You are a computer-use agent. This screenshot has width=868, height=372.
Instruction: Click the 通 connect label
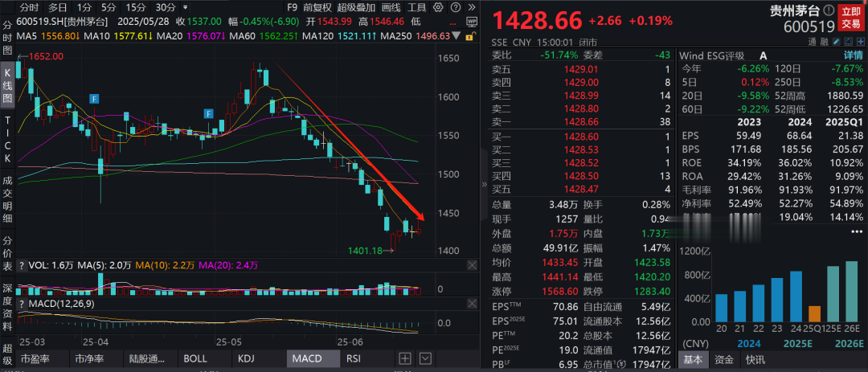(x=812, y=42)
